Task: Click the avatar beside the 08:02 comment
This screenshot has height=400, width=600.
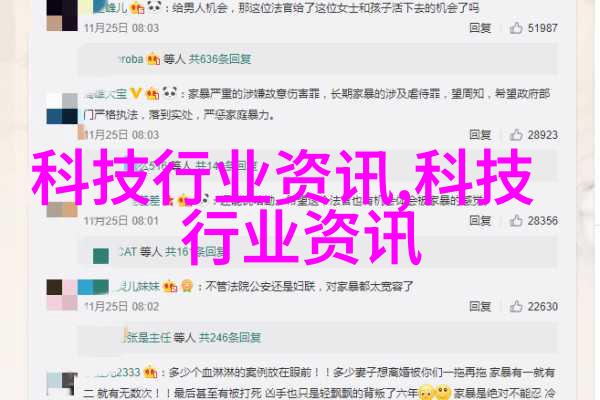Action: coord(62,295)
